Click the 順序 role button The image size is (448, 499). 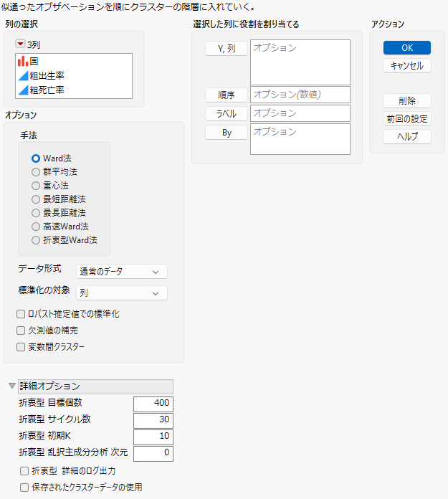pyautogui.click(x=227, y=95)
